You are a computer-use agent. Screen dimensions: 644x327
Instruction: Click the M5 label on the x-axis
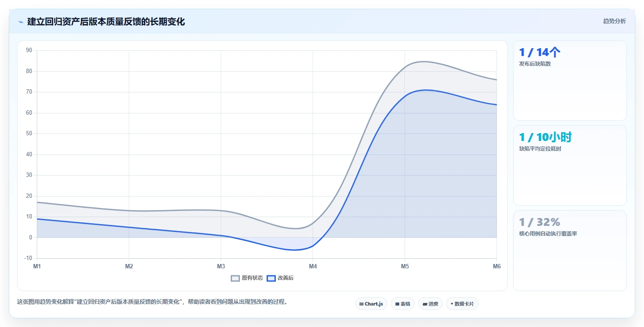[x=405, y=266]
